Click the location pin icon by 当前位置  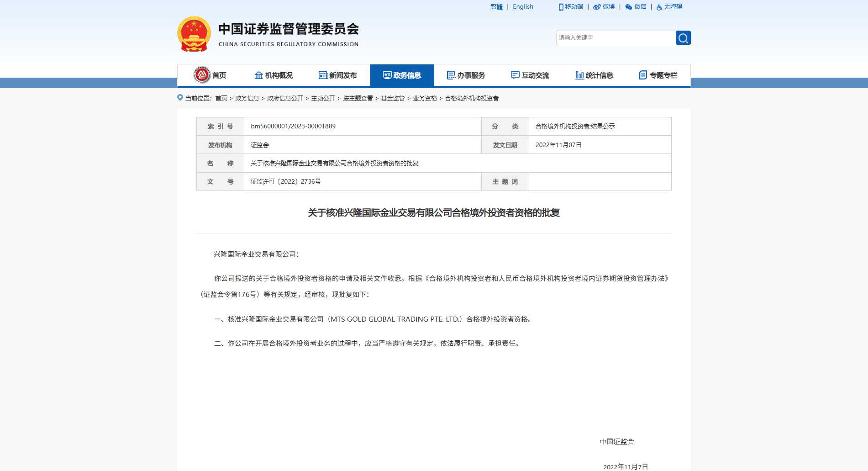180,98
